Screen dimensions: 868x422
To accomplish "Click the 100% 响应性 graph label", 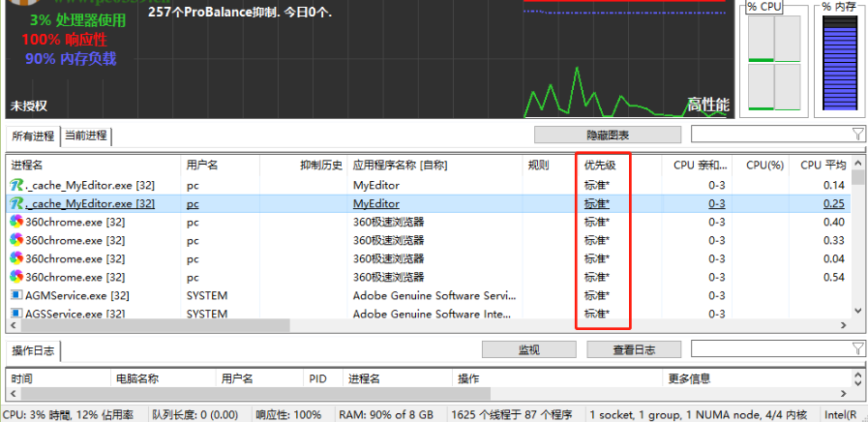I will tap(65, 40).
